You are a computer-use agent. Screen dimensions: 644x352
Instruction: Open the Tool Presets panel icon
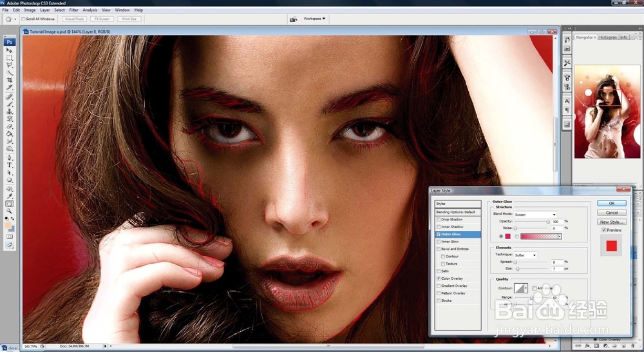567,63
